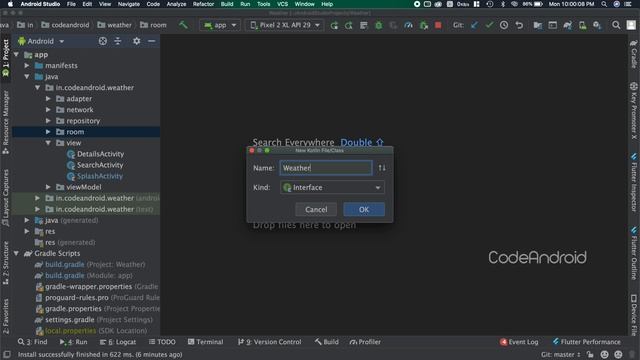Image resolution: width=640 pixels, height=360 pixels.
Task: Click the select opened file target icon
Action: (103, 41)
